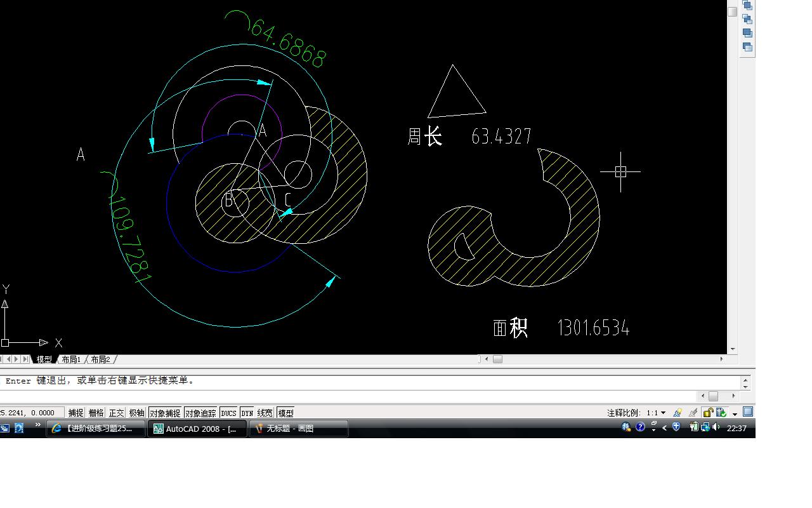The height and width of the screenshot is (508, 812).
Task: Toggle Clean Screen icon at status bar end
Action: 748,412
